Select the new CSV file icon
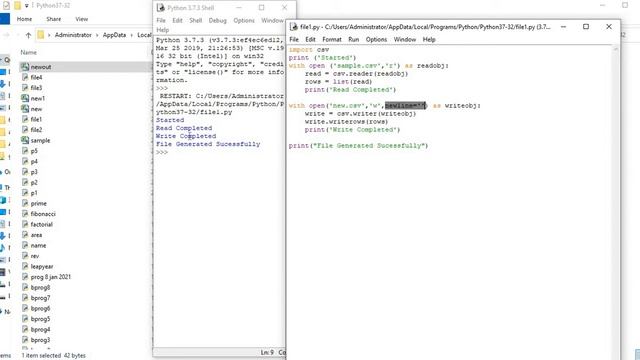Viewport: 640px width, 360px height. click(x=25, y=109)
